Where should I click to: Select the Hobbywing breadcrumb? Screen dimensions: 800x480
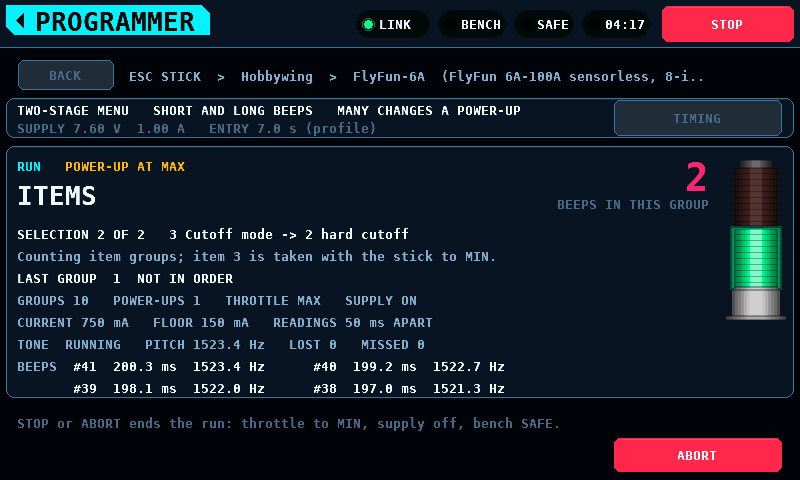point(277,77)
